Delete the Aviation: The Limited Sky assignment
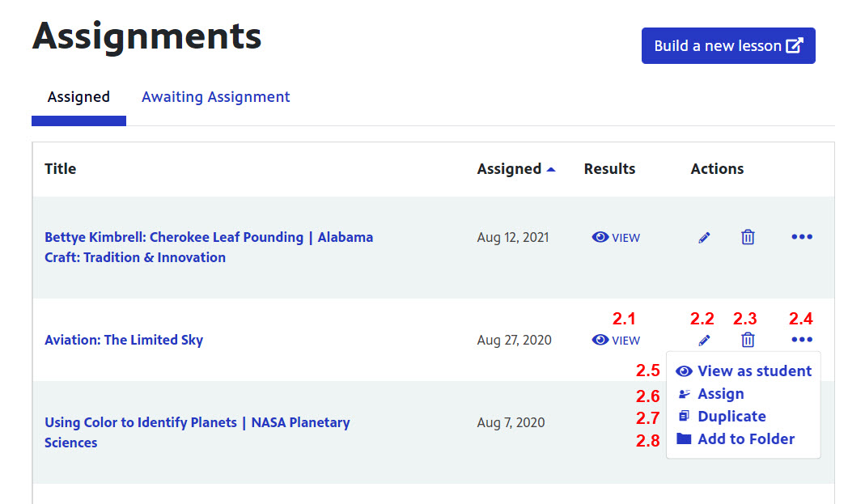 tap(748, 340)
